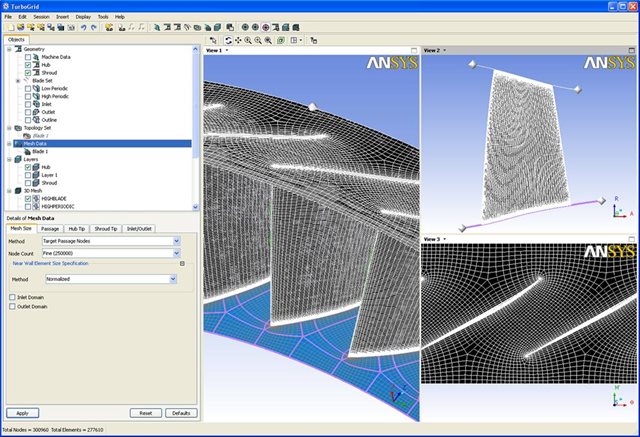Open the Normalized method dropdown
The height and width of the screenshot is (437, 640).
(173, 279)
